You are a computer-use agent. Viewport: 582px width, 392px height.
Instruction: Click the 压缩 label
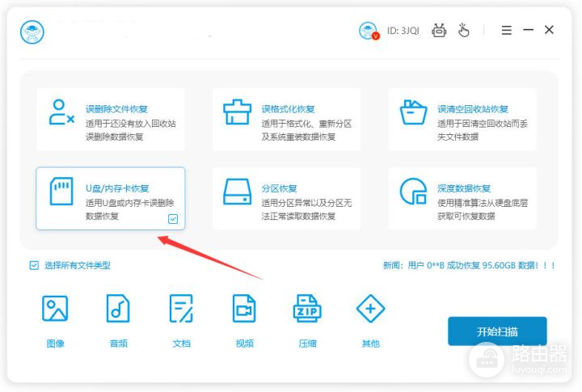(x=307, y=344)
